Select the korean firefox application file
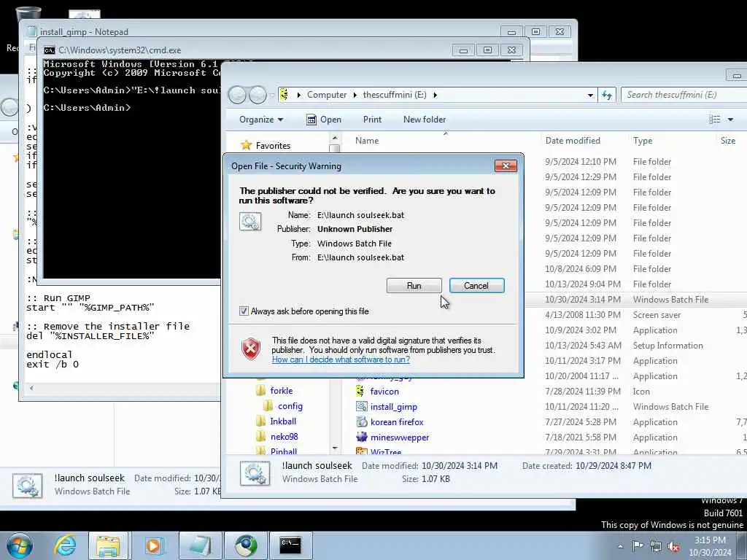 click(x=397, y=422)
